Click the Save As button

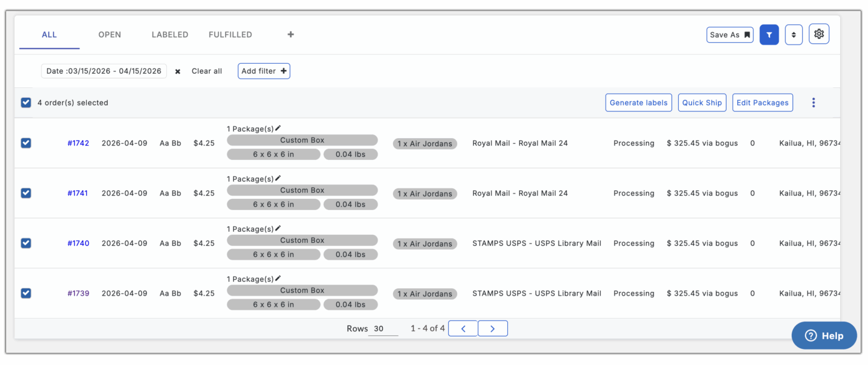tap(730, 35)
